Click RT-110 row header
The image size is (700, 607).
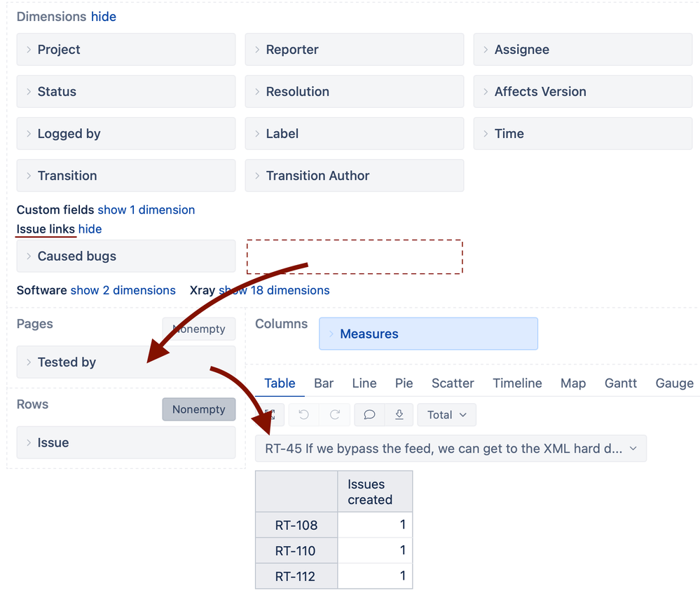(x=296, y=551)
